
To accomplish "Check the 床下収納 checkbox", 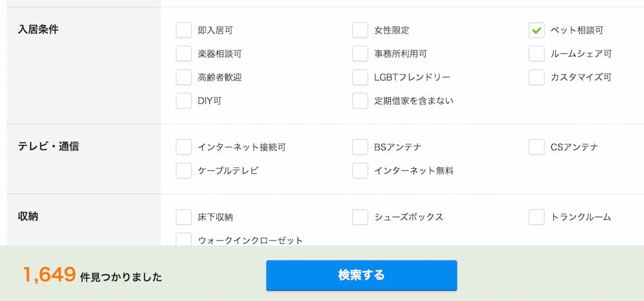I will pyautogui.click(x=184, y=217).
